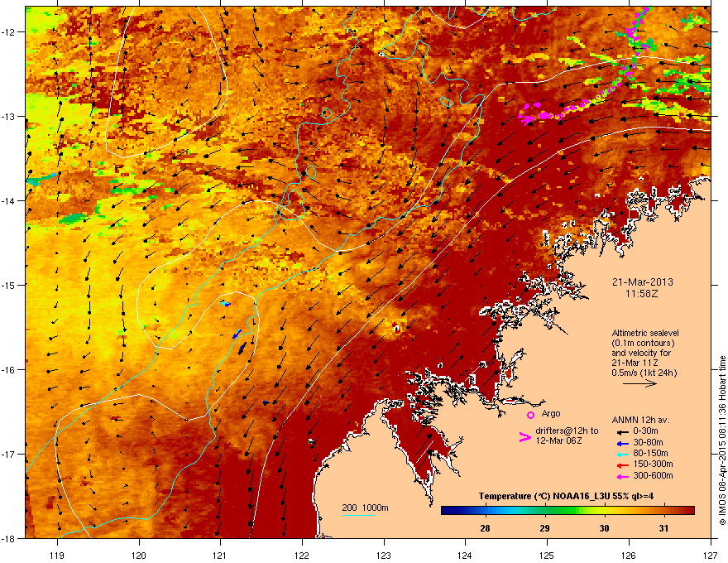Click the magenta Argo circle symbol
Viewport: 728px width, 563px height.
tap(530, 415)
